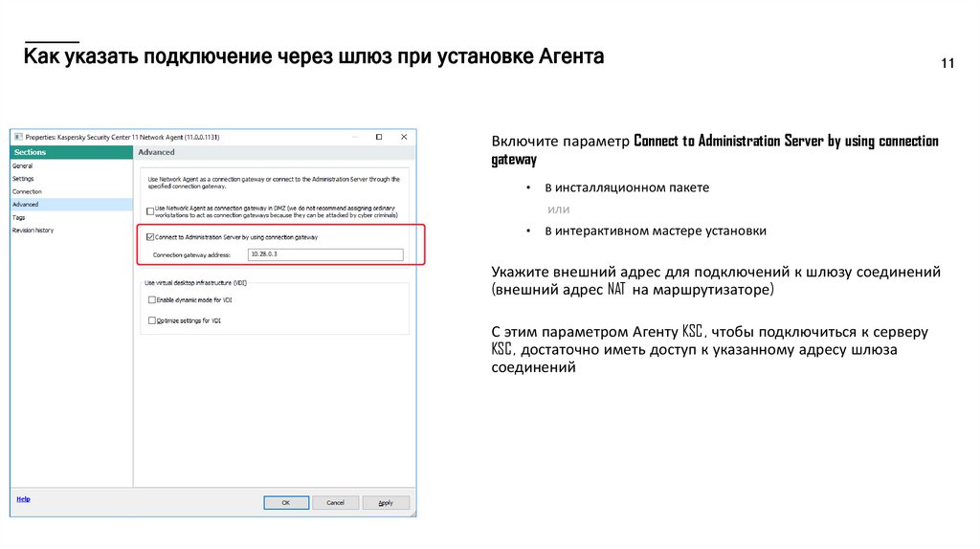Check Optimize settings for VDI
Image resolution: width=980 pixels, height=549 pixels.
pyautogui.click(x=152, y=320)
